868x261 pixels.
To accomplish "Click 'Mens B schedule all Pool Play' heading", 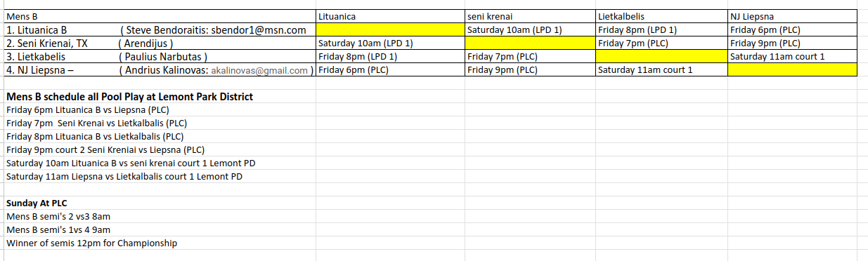I will pos(129,96).
